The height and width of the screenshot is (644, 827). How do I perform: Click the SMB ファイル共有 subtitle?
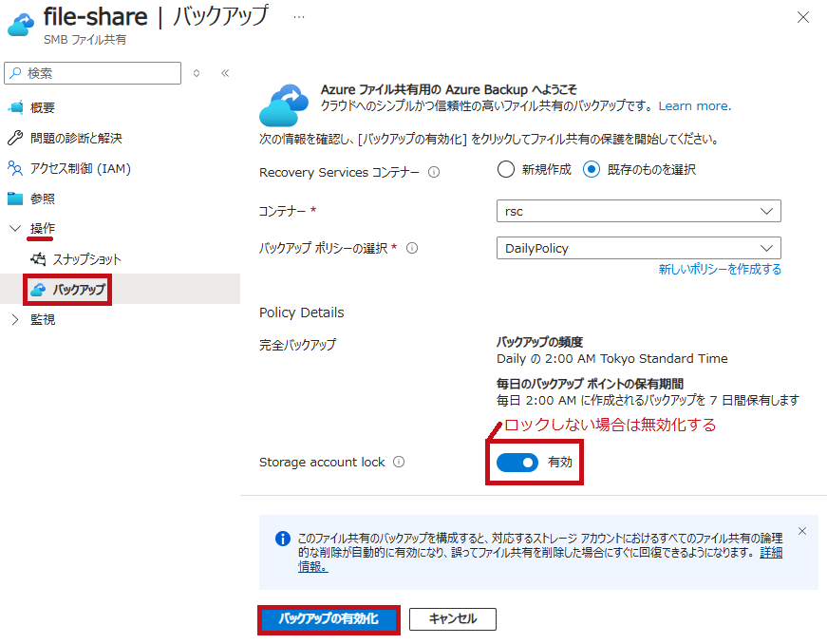tap(85, 40)
